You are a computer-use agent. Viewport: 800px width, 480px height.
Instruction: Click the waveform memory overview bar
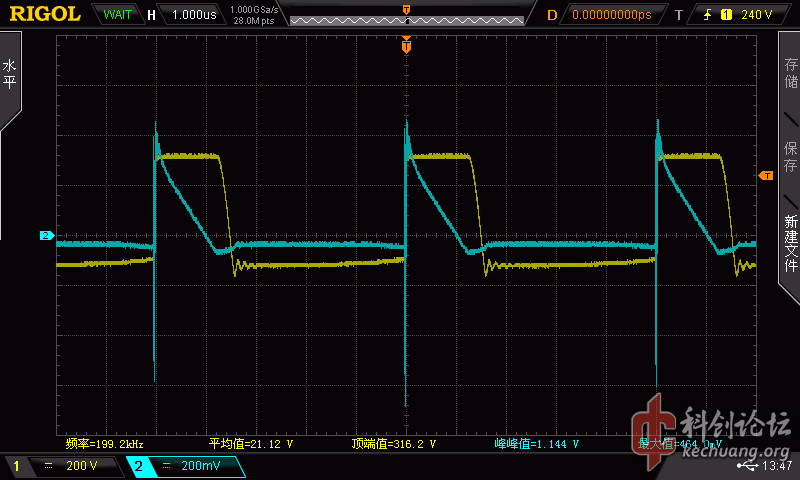pyautogui.click(x=406, y=18)
